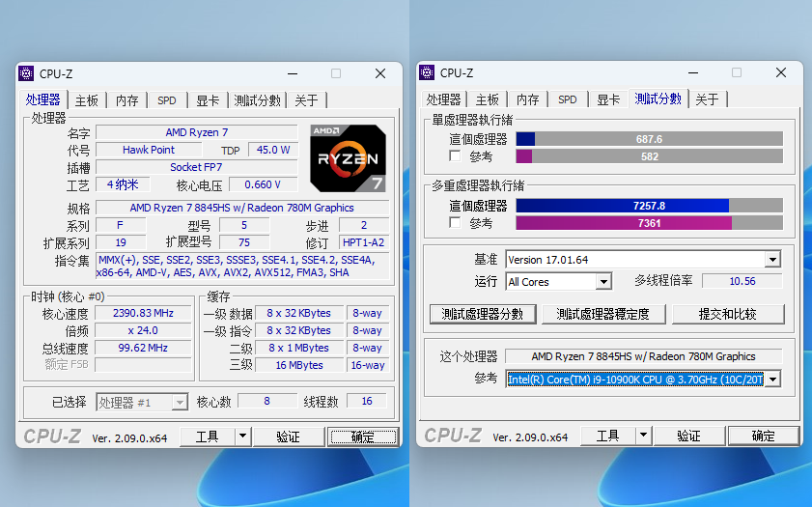
Task: Open the 关于 tab in left window
Action: click(306, 100)
